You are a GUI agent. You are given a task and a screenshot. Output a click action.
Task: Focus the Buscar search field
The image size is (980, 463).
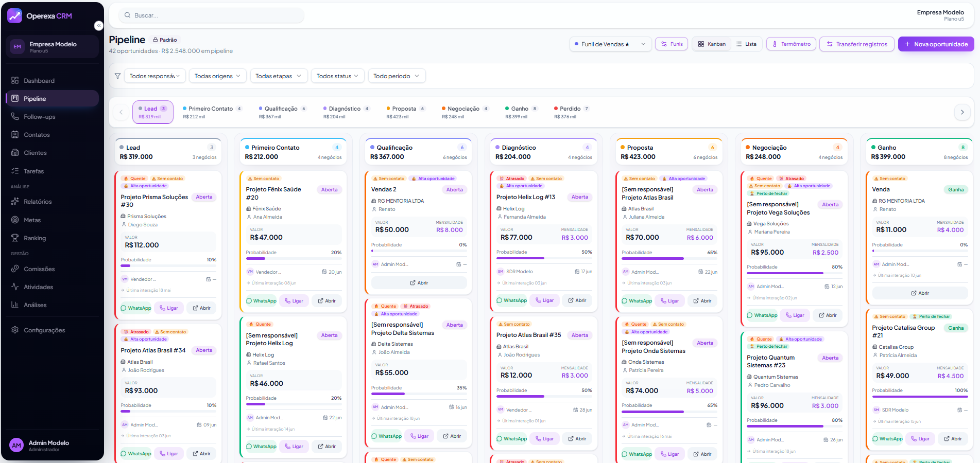coord(211,15)
